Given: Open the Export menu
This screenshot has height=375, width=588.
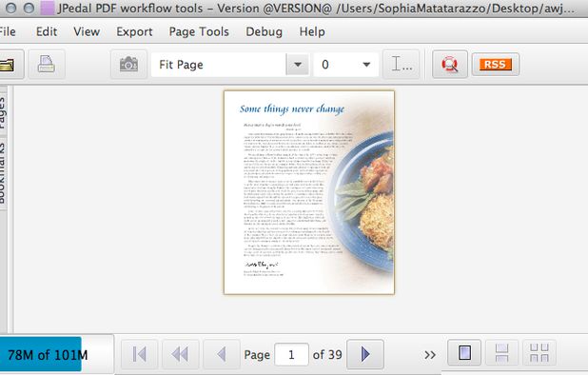Looking at the screenshot, I should [x=134, y=31].
